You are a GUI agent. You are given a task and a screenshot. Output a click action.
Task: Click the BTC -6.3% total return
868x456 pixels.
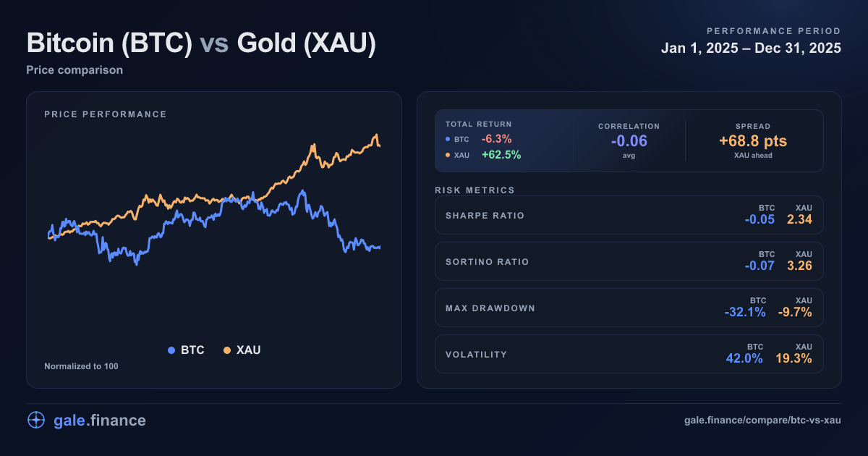[497, 139]
